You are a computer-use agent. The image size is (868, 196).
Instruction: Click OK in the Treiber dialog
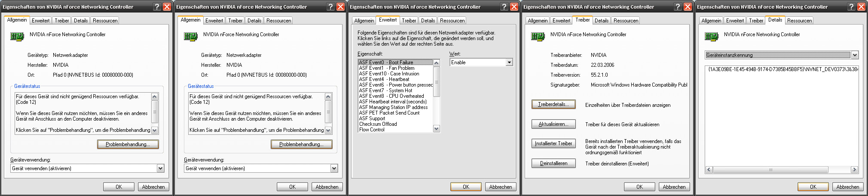639,187
